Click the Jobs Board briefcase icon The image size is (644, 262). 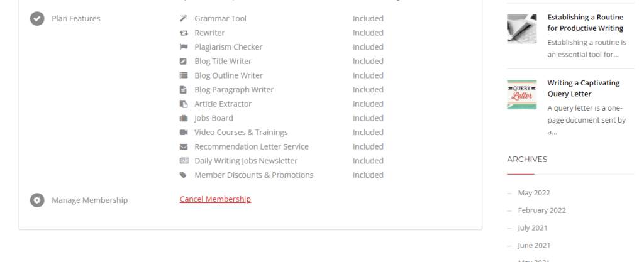(x=184, y=118)
